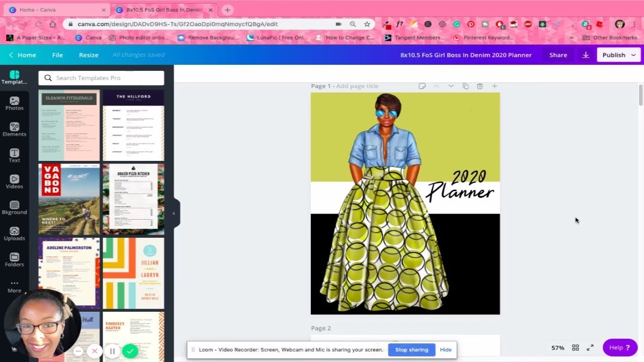This screenshot has width=644, height=362.
Task: Select Araico Pizza Kitchen menu template
Action: tap(133, 199)
